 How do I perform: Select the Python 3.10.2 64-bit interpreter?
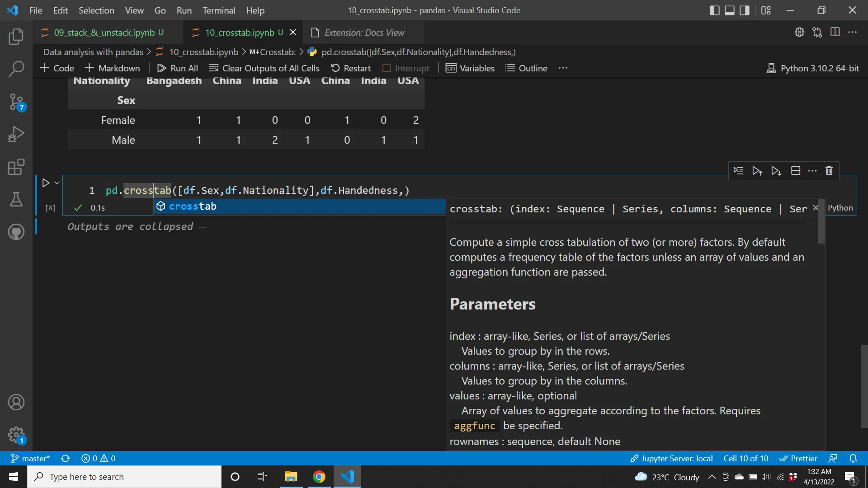point(812,68)
